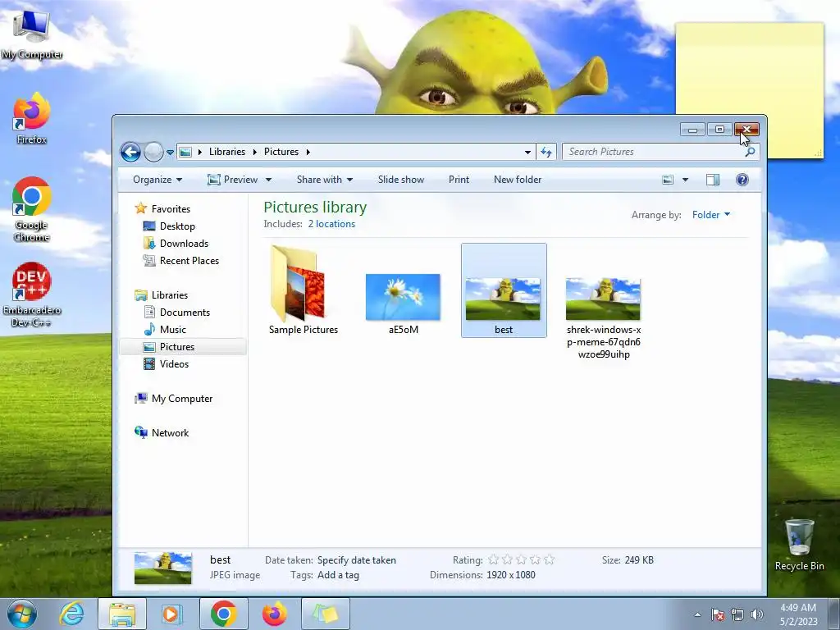Select the Recycle Bin desktop icon
The height and width of the screenshot is (630, 840).
click(799, 545)
